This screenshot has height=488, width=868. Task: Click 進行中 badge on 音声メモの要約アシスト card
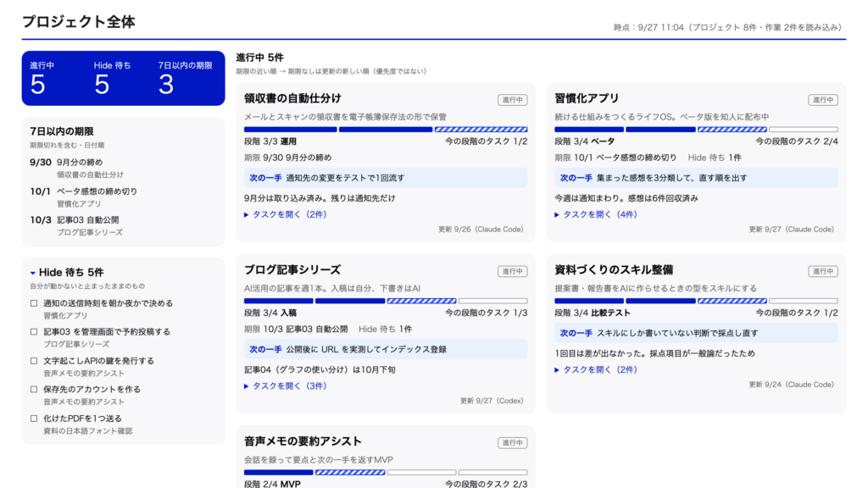tap(512, 442)
